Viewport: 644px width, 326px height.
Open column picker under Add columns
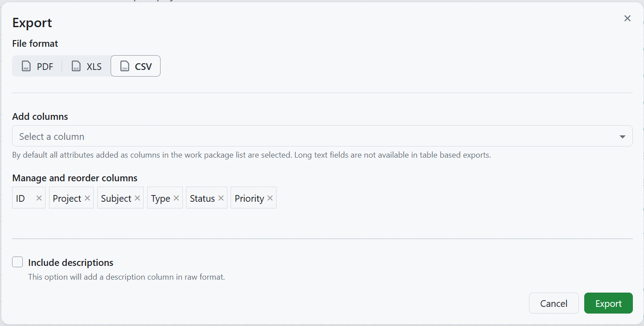click(x=321, y=136)
